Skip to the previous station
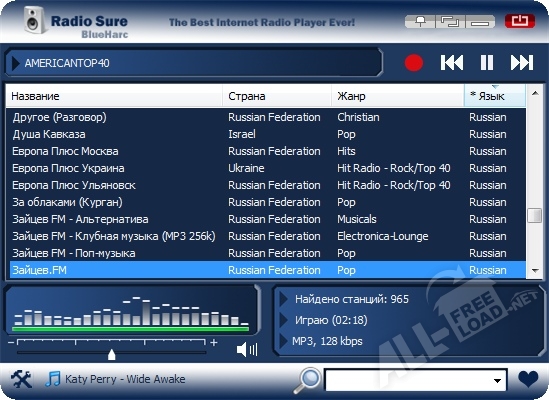 (x=452, y=63)
